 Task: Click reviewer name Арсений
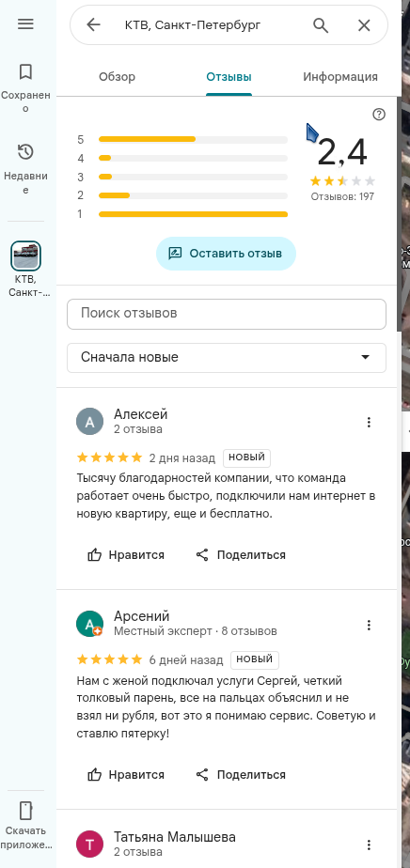pyautogui.click(x=142, y=616)
